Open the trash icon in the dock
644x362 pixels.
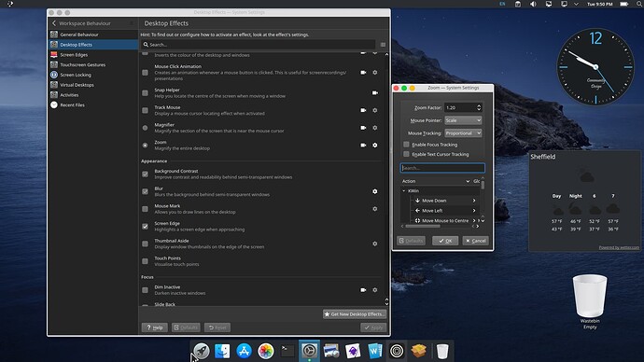coord(442,352)
